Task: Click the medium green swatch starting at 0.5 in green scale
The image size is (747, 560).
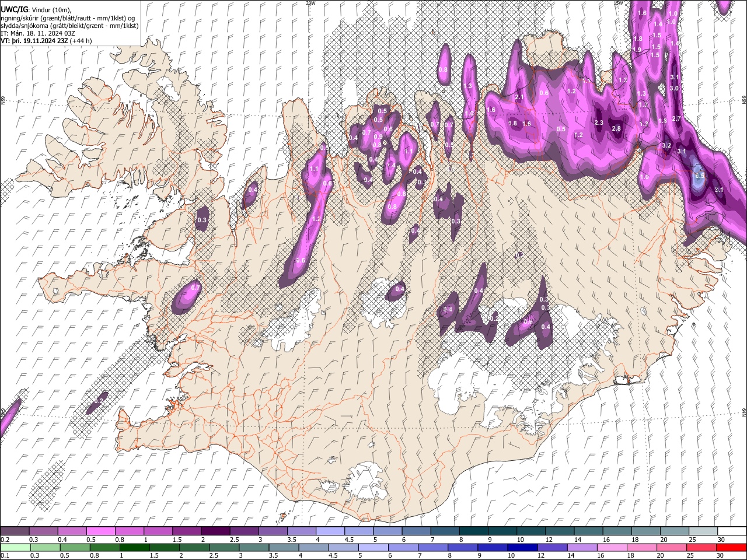Action: 74,547
